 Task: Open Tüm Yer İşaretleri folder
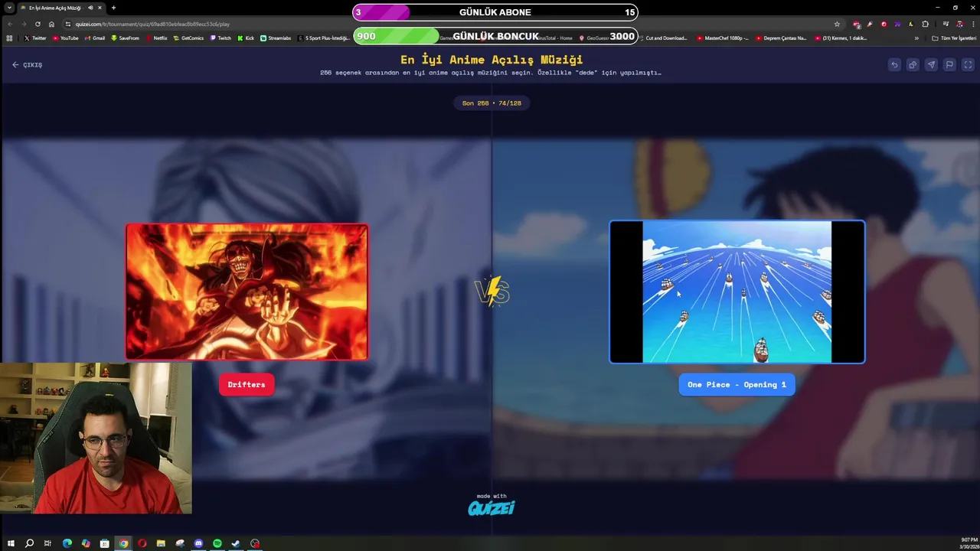pos(954,37)
